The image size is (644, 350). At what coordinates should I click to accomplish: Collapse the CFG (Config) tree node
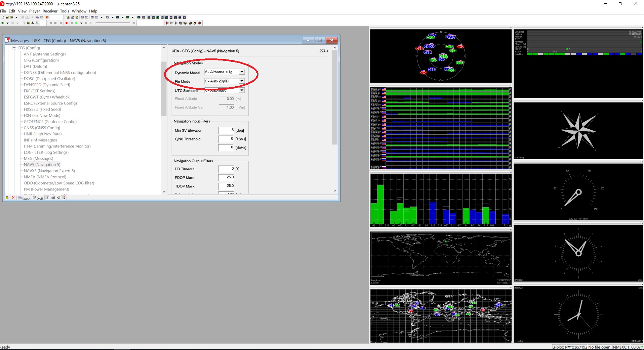pos(14,48)
